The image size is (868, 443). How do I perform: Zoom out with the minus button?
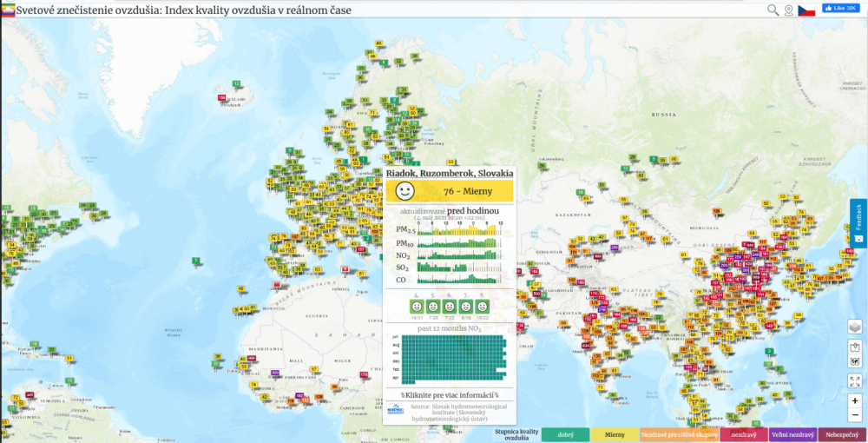tap(855, 415)
